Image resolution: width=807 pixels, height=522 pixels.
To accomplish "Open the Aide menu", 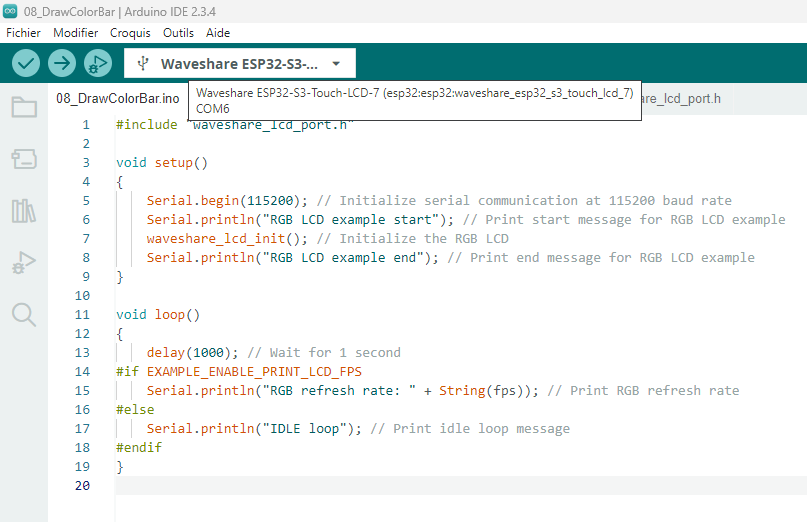I will [x=218, y=33].
